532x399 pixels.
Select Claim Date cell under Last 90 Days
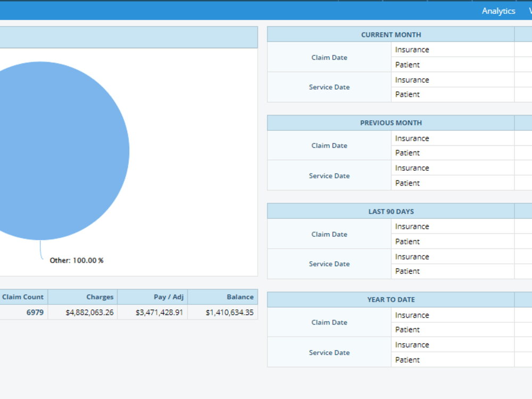(329, 234)
